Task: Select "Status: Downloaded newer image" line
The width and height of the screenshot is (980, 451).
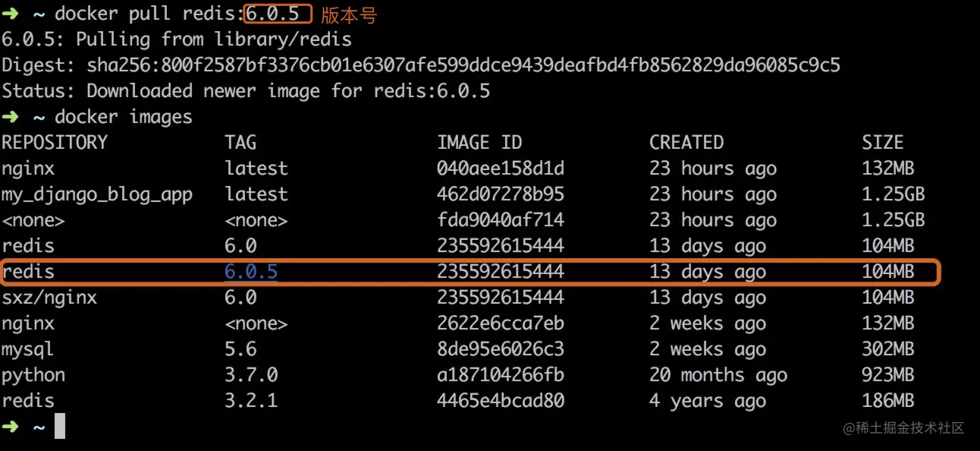Action: click(x=246, y=91)
